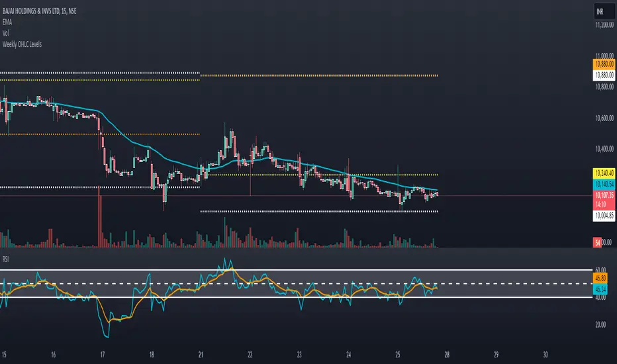Click the RSI pane label
Image resolution: width=617 pixels, height=364 pixels.
point(5,259)
